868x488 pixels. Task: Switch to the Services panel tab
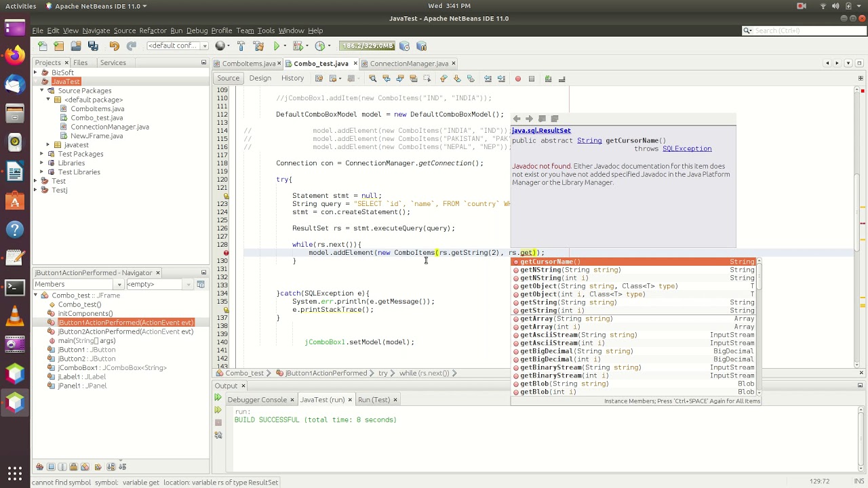pyautogui.click(x=113, y=62)
